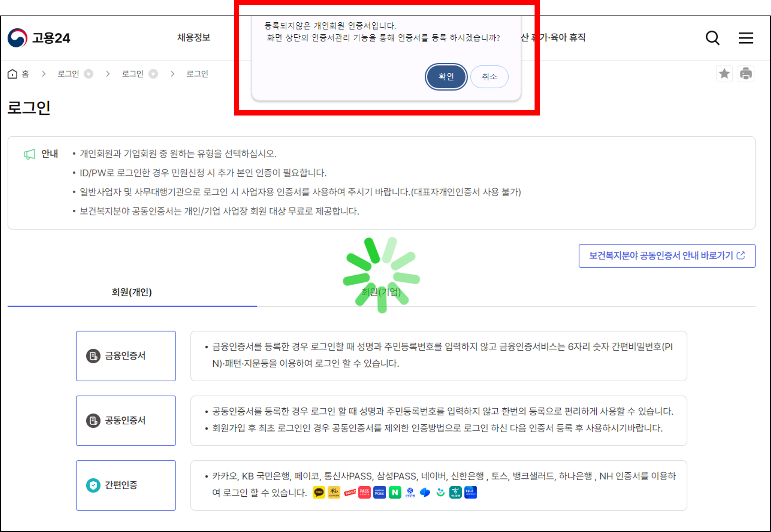Click the magnifier search icon in header
This screenshot has height=532, width=771.
pos(712,38)
